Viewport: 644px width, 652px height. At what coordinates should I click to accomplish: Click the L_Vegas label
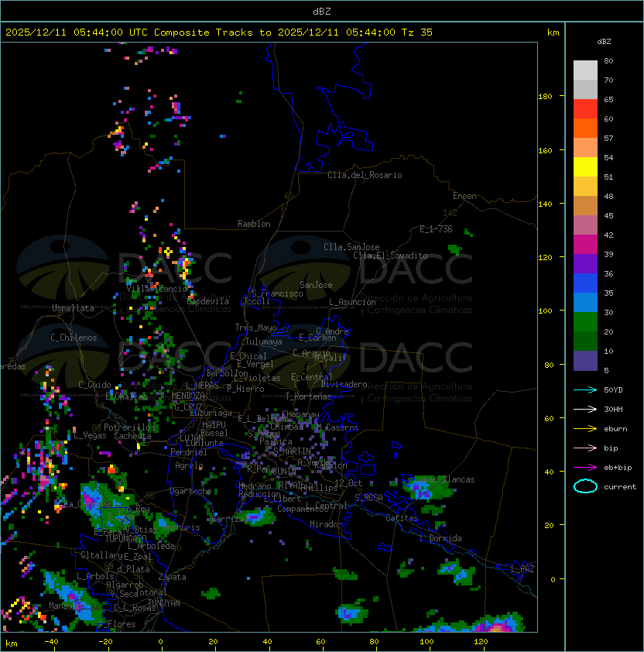90,435
